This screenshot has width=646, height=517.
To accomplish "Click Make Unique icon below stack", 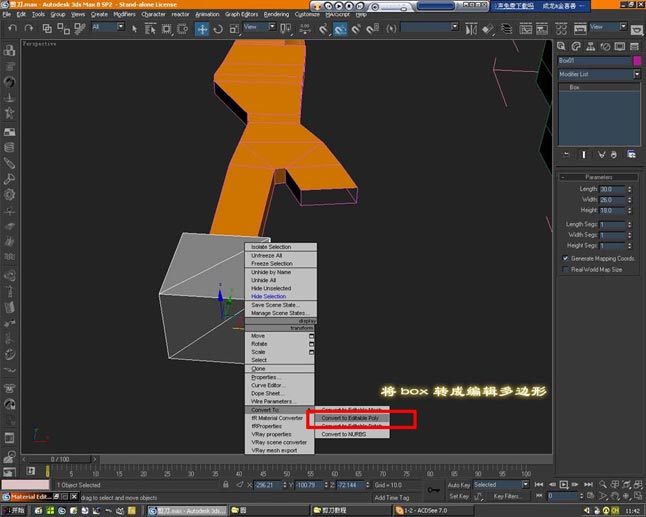I will click(602, 154).
